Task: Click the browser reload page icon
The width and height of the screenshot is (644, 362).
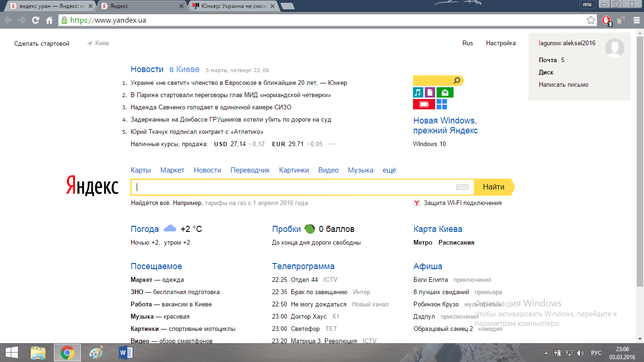Action: [x=35, y=20]
